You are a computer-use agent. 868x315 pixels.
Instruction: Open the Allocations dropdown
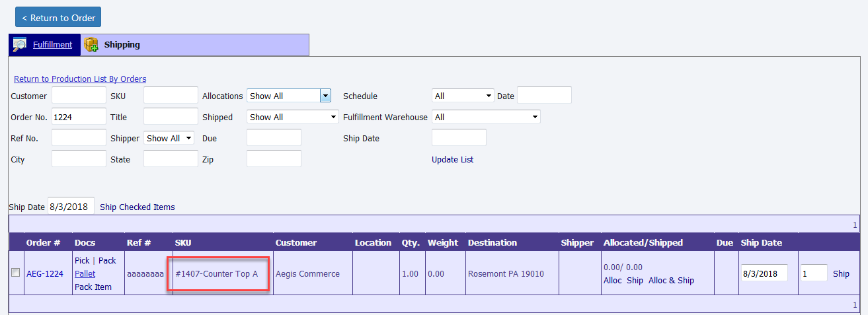(288, 96)
